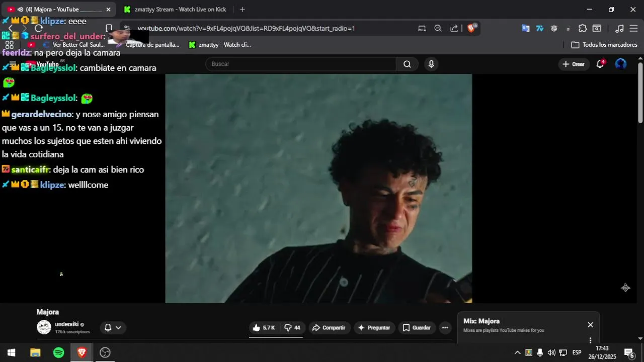
Task: Click the Preguntar button
Action: tap(374, 328)
